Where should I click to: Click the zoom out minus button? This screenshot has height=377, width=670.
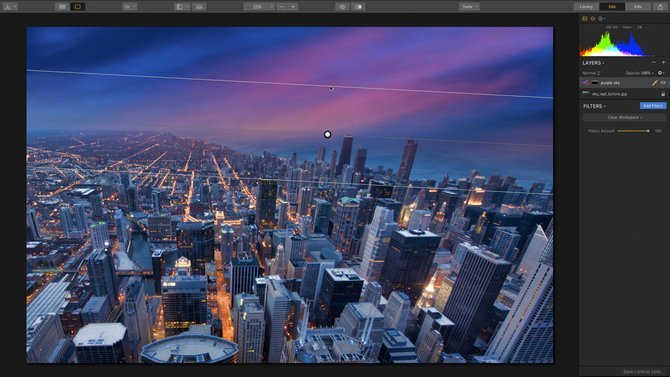pyautogui.click(x=282, y=6)
